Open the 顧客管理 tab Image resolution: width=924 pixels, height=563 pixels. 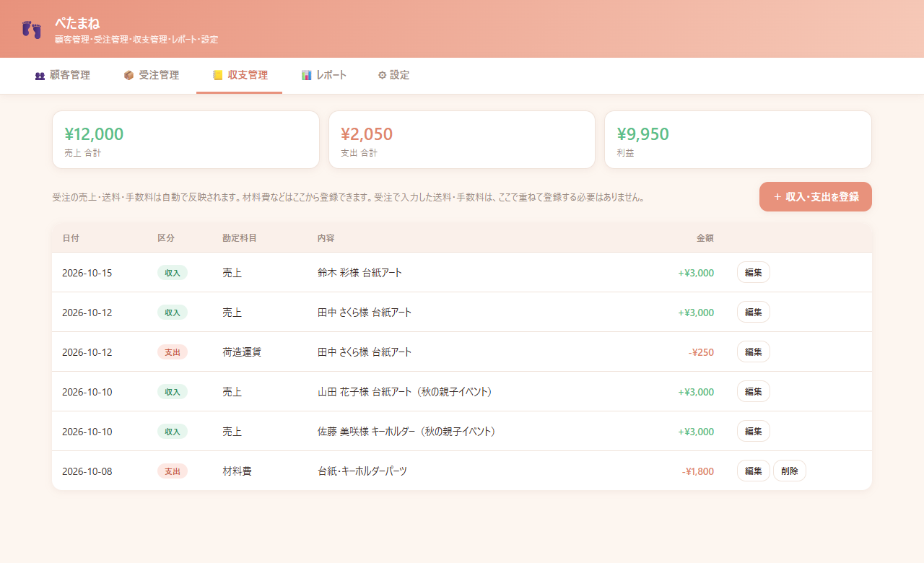(x=62, y=75)
